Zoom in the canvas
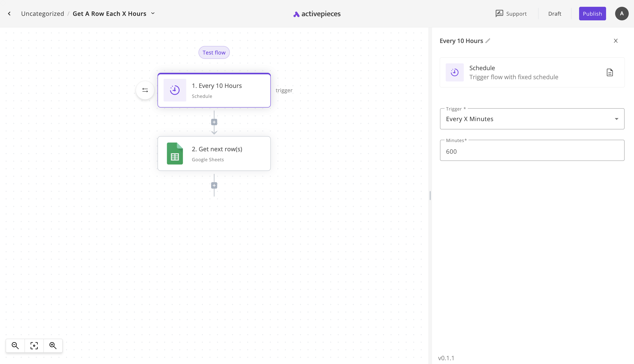Screen dimensions: 634x364 pos(53,346)
